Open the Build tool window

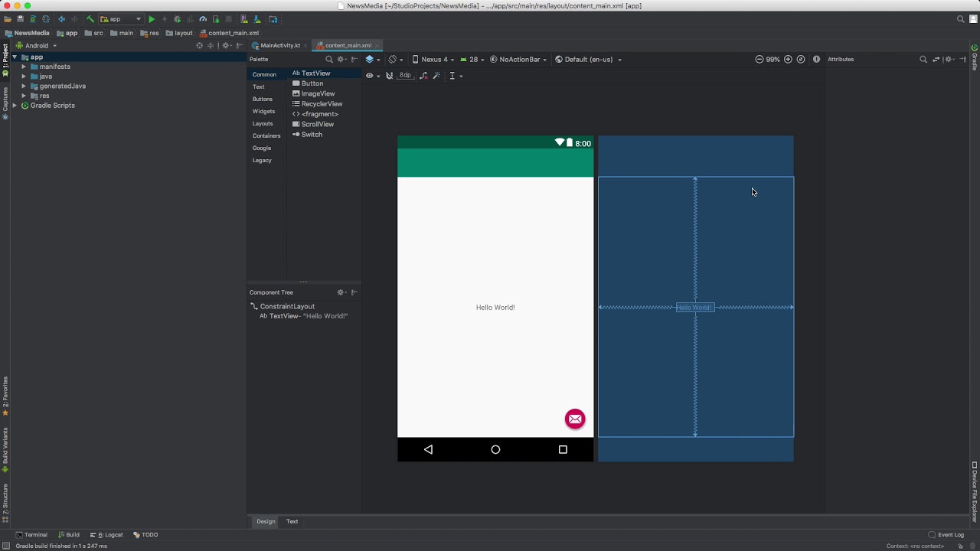pos(69,535)
